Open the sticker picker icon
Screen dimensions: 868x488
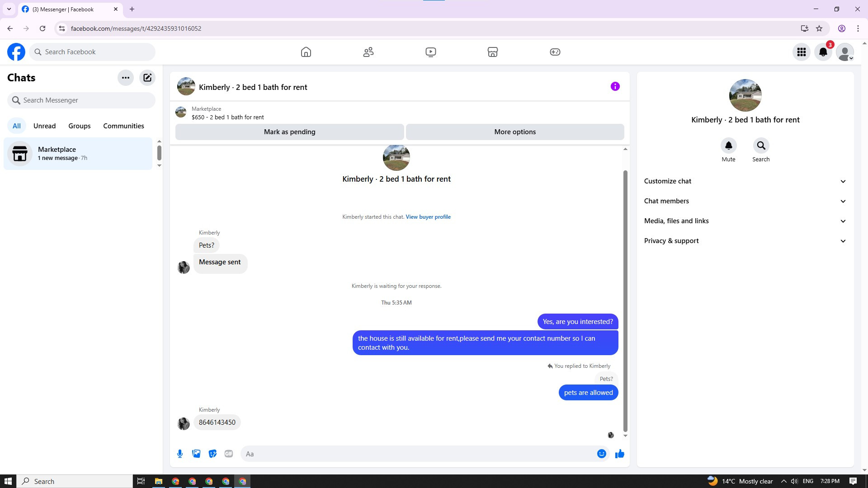click(x=212, y=454)
